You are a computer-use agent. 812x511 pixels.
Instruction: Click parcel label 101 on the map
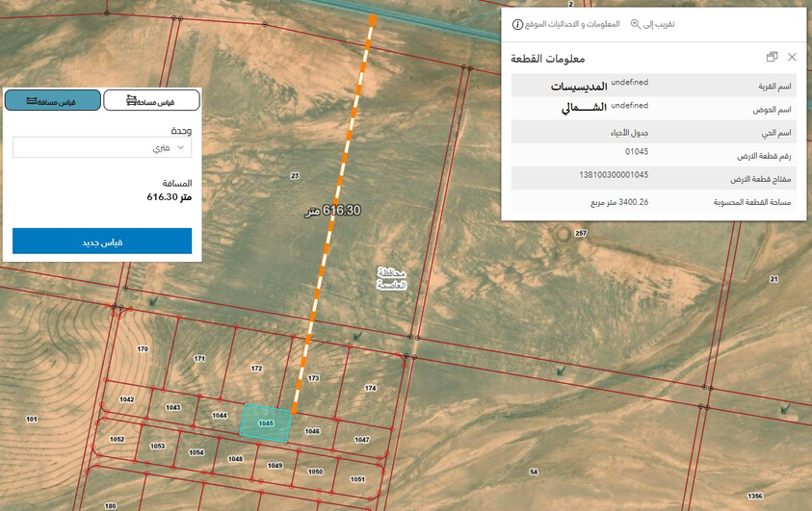(x=32, y=419)
